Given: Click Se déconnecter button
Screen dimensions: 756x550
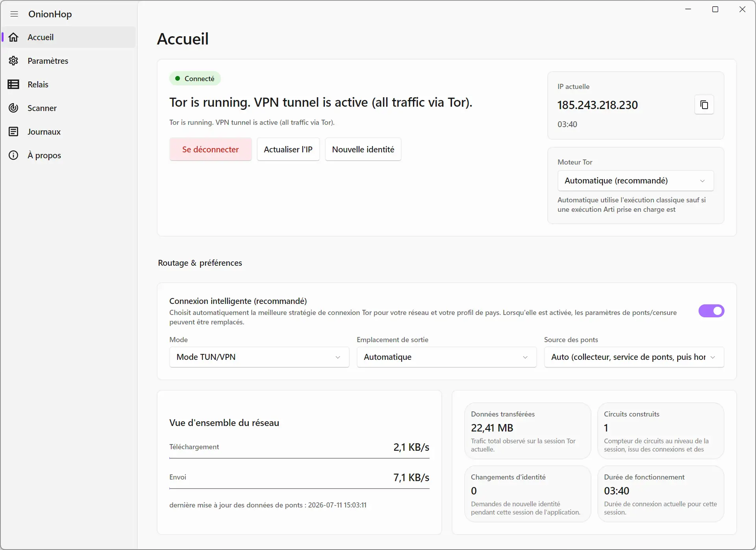Looking at the screenshot, I should click(x=211, y=149).
